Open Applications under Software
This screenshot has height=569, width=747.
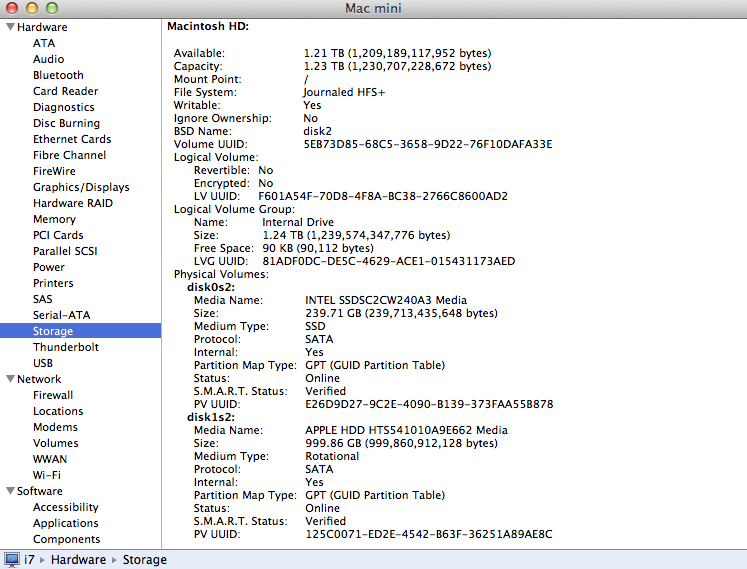[x=66, y=523]
